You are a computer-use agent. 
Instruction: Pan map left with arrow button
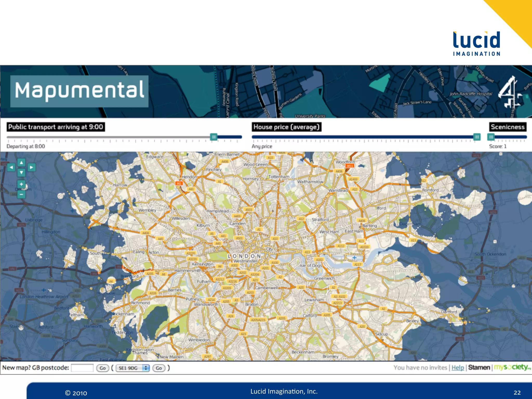11,168
